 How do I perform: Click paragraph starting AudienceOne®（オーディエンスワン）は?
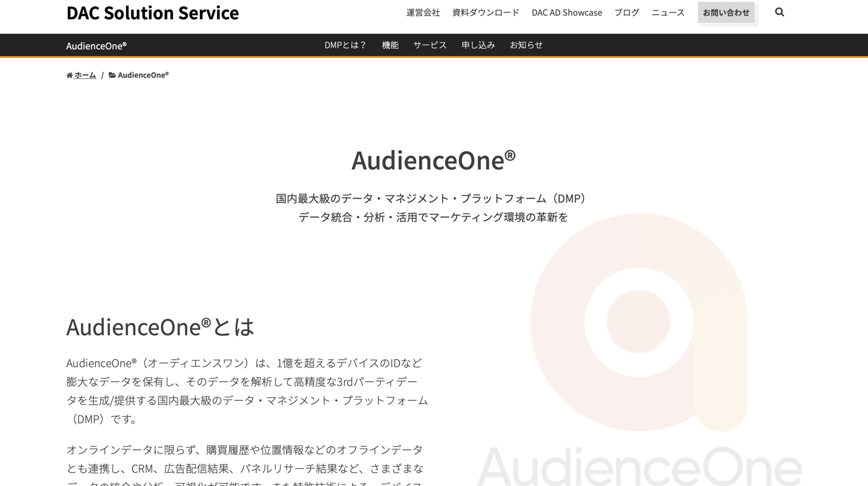point(247,391)
